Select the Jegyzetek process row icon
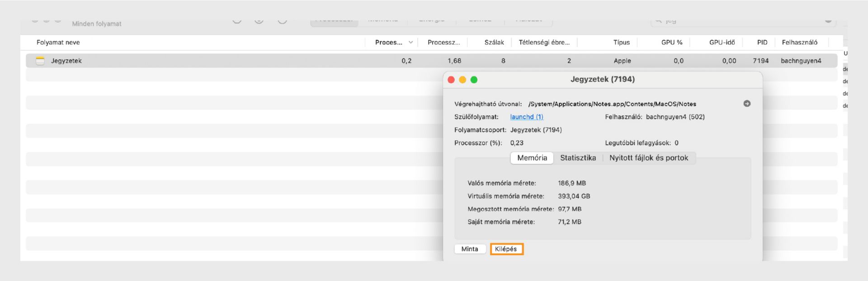 [x=40, y=61]
